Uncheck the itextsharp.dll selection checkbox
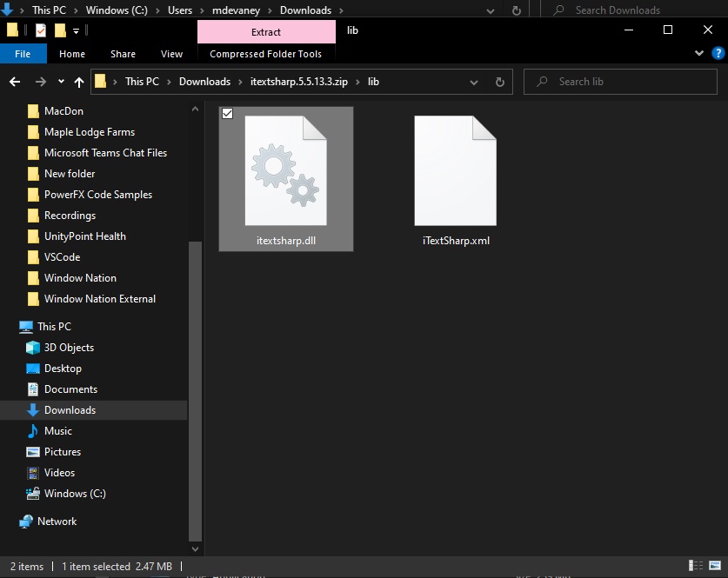 coord(228,114)
